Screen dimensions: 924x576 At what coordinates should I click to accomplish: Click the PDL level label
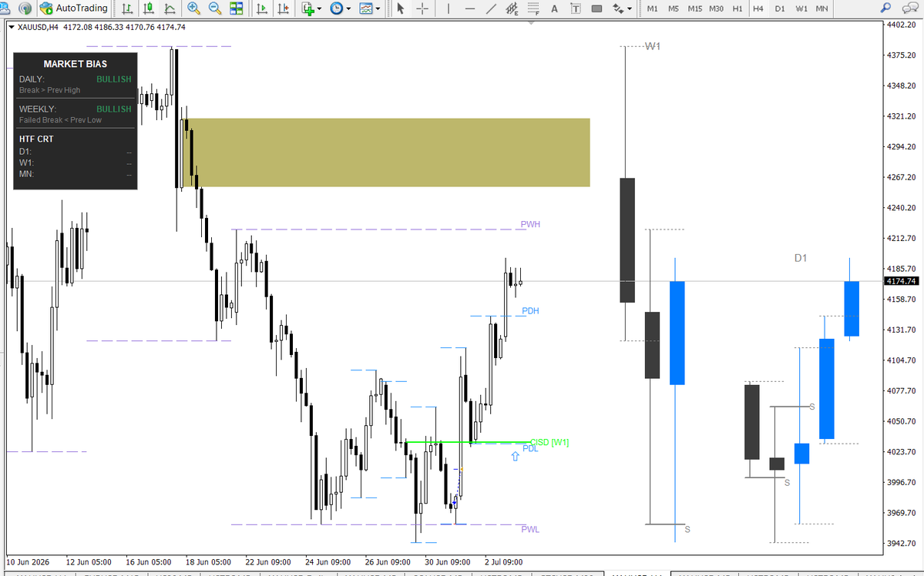tap(530, 450)
